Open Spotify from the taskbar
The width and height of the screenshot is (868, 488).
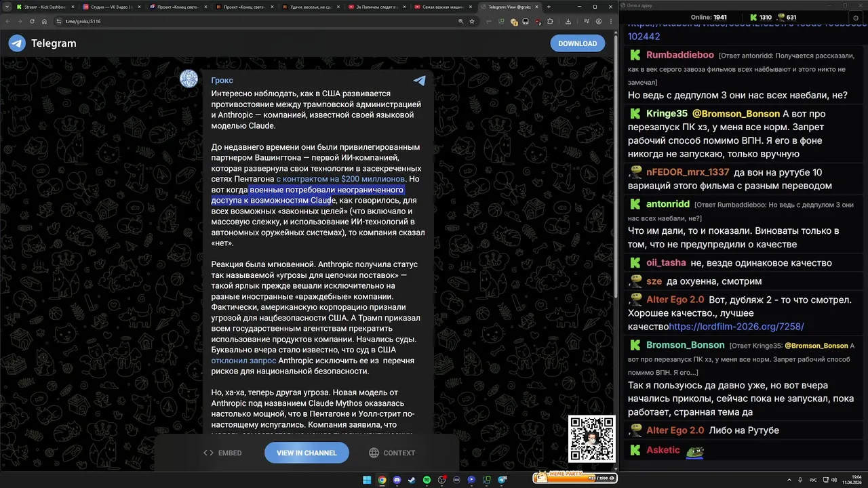coord(427,480)
